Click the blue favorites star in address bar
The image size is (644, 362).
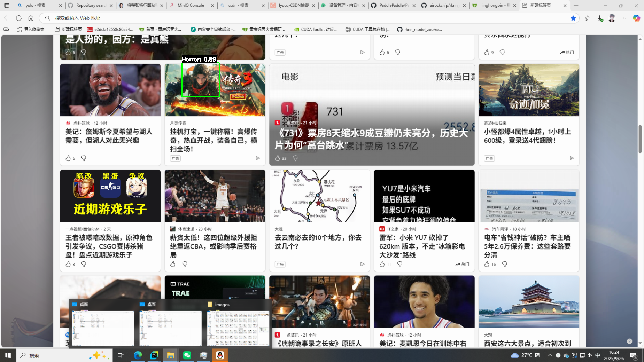click(573, 18)
